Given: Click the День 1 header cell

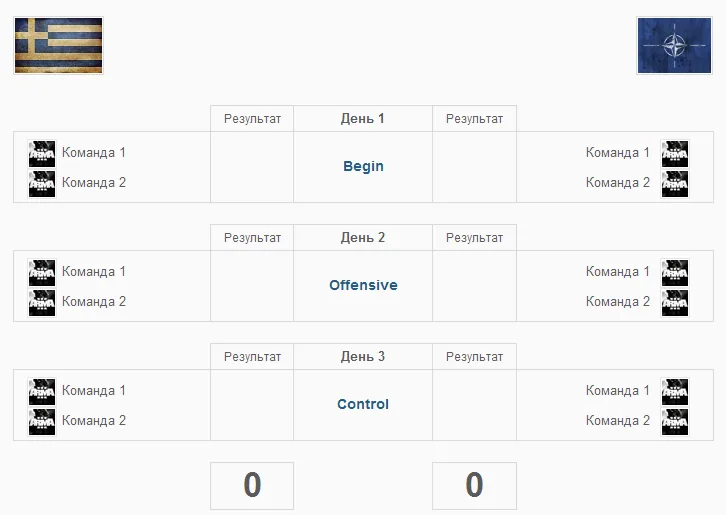Looking at the screenshot, I should point(363,119).
